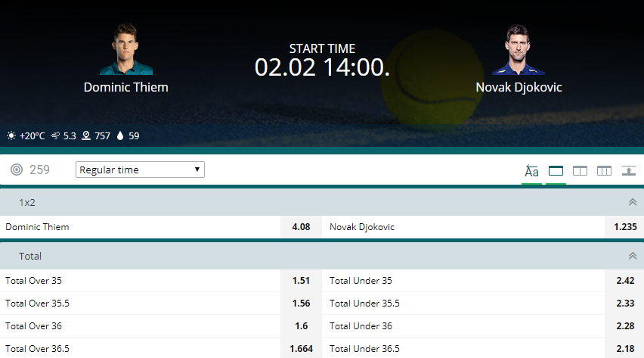
Task: Bet on Novak Djokovic at 1.235
Action: (x=624, y=227)
